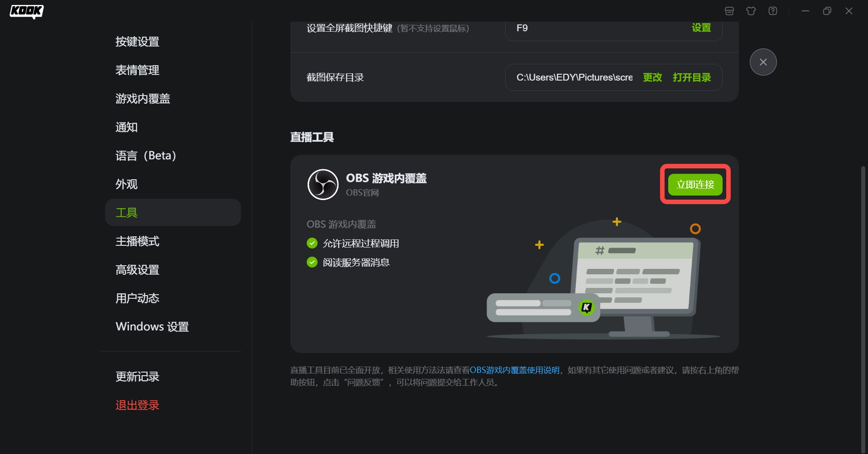
Task: Open 用户动态 settings
Action: click(173, 298)
